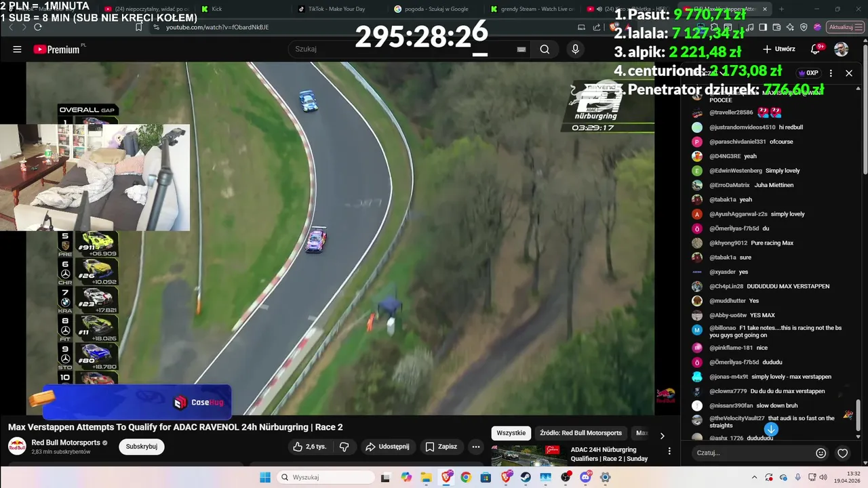
Task: Reload the page in the browser
Action: pos(38,27)
